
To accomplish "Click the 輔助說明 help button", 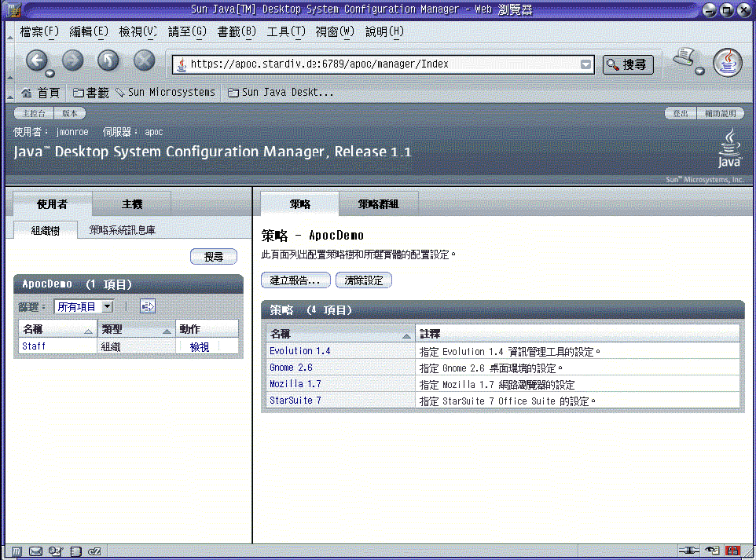I will tap(721, 114).
